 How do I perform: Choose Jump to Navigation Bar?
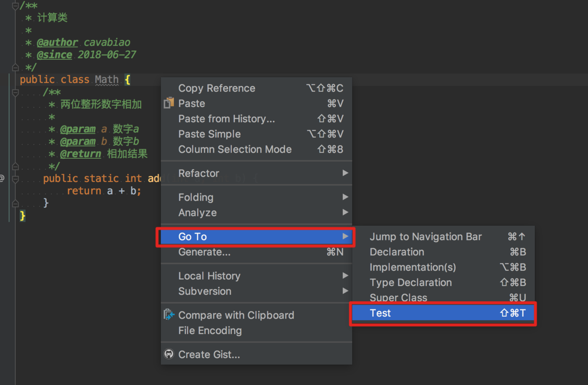click(x=425, y=237)
